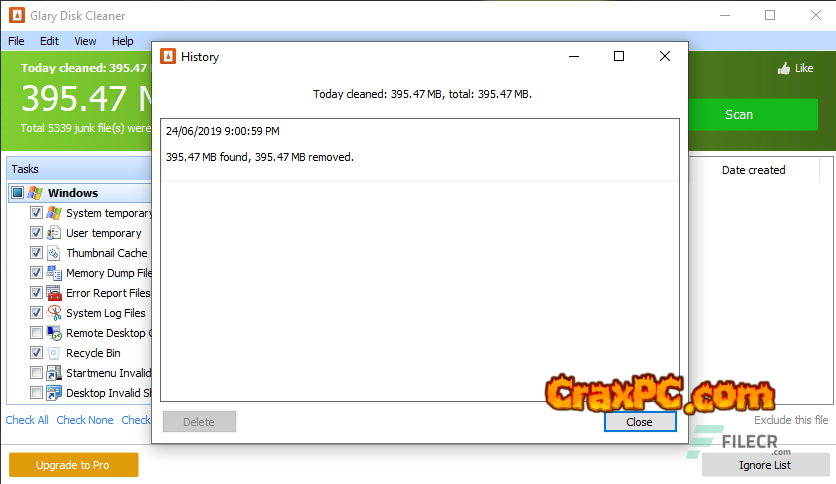Viewport: 836px width, 484px height.
Task: Click the Close button in History dialog
Action: [x=640, y=422]
